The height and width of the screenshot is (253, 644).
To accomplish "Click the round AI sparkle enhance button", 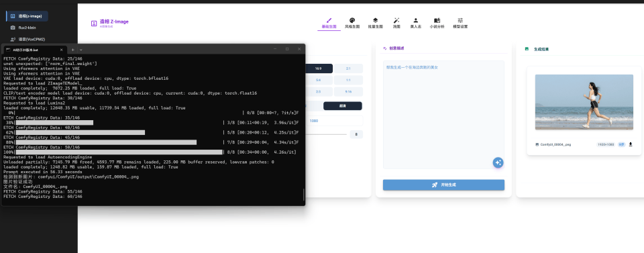I will [498, 162].
